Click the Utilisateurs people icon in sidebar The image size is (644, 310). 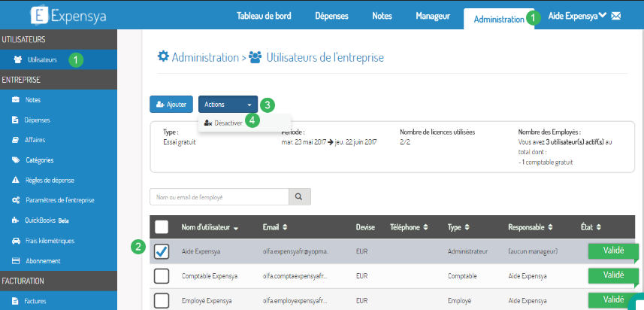coord(18,59)
